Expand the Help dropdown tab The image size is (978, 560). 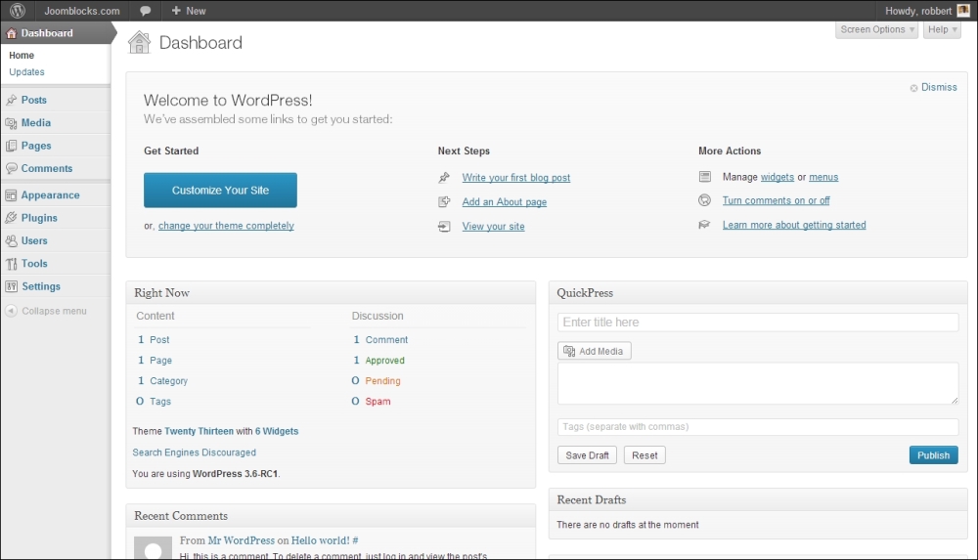pos(942,29)
